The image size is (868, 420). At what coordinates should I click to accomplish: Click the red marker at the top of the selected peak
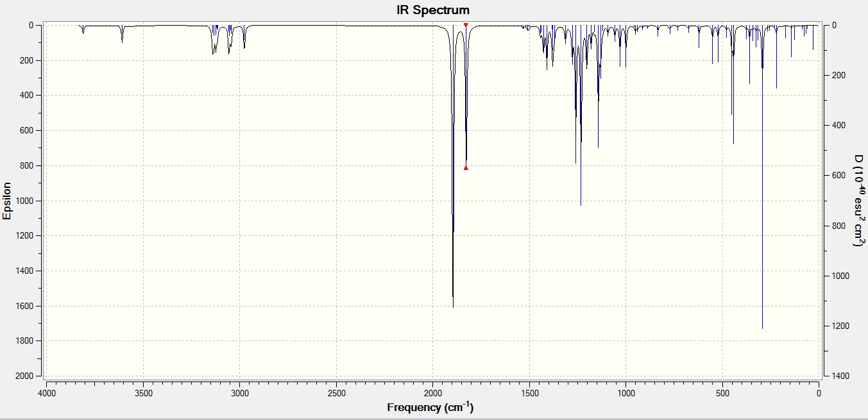(x=466, y=24)
